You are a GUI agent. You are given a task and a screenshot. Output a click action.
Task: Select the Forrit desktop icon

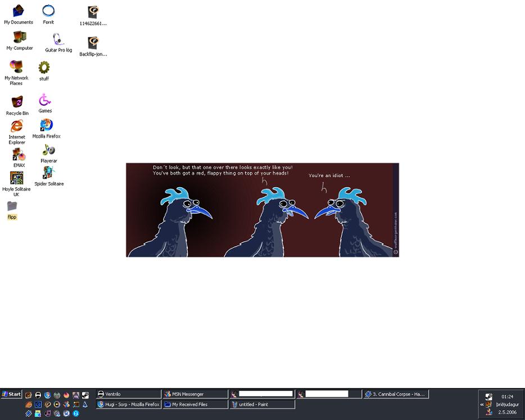click(48, 15)
